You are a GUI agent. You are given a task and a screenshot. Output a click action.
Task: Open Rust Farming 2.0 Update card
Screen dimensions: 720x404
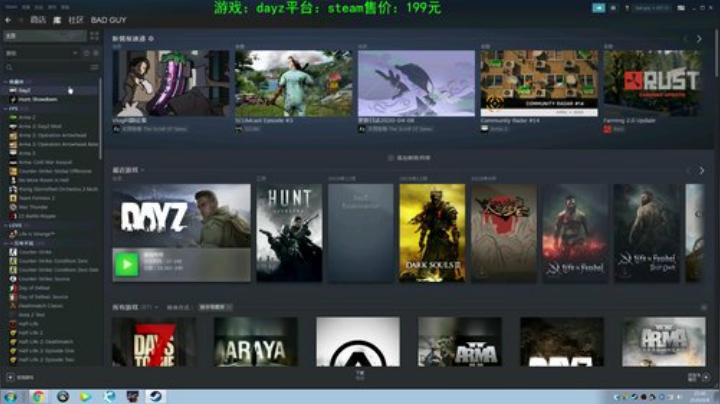[x=652, y=83]
